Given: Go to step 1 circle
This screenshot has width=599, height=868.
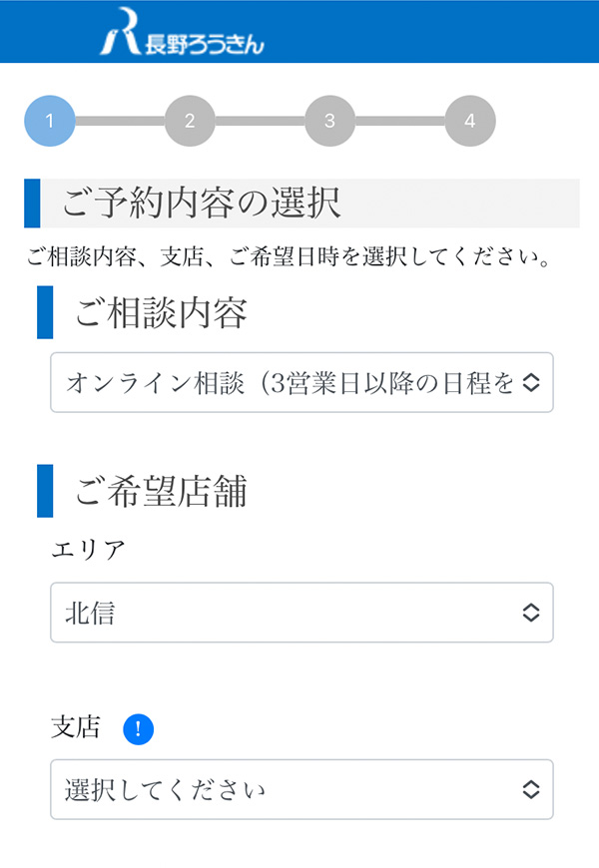Looking at the screenshot, I should (x=49, y=122).
